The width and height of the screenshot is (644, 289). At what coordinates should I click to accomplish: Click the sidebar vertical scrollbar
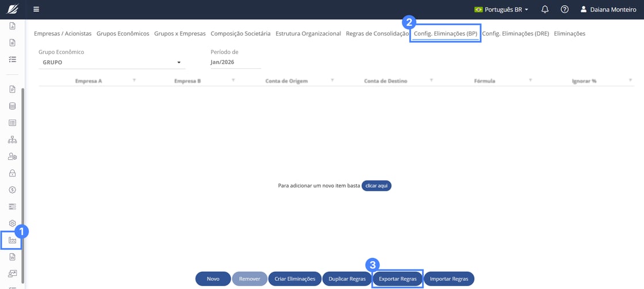click(23, 185)
